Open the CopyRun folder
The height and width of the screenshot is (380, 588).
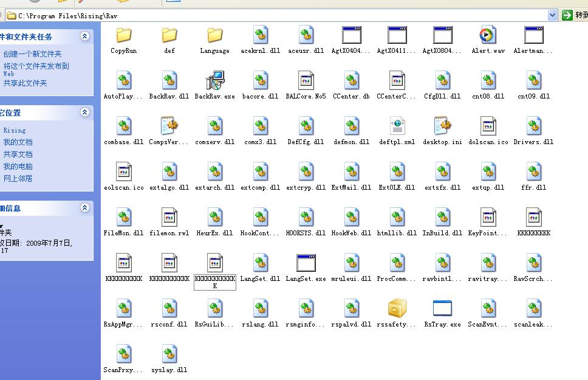coord(123,35)
